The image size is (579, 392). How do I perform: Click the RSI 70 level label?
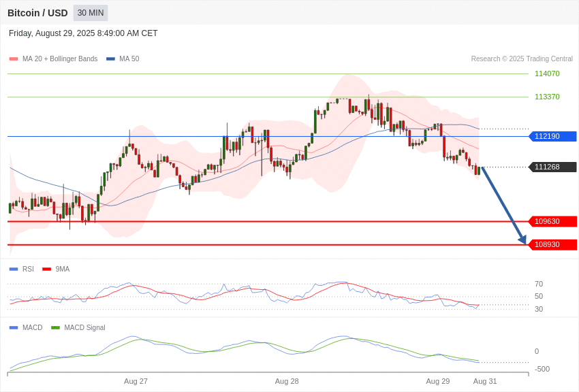pyautogui.click(x=539, y=284)
